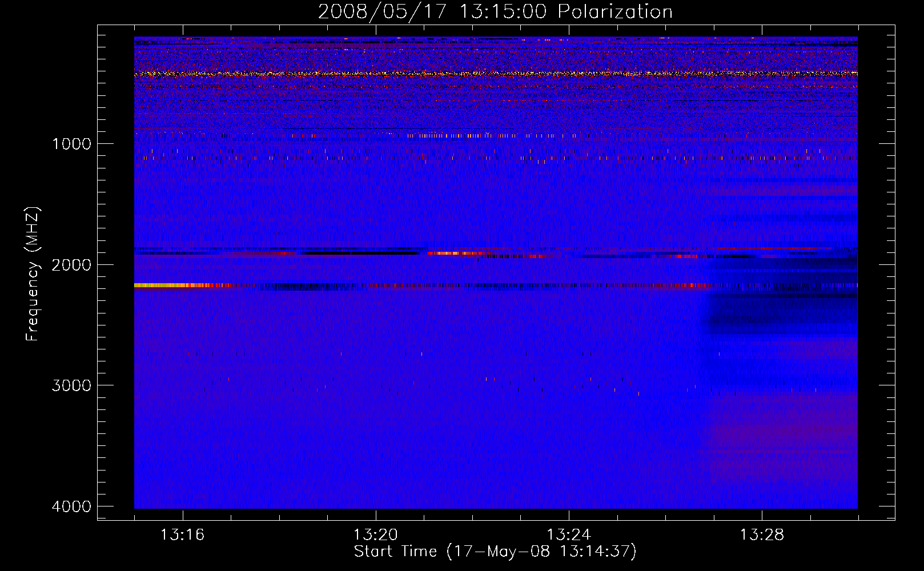Click the "Frequency (MHZ)" axis label
Screen dimensions: 924x571
33,274
